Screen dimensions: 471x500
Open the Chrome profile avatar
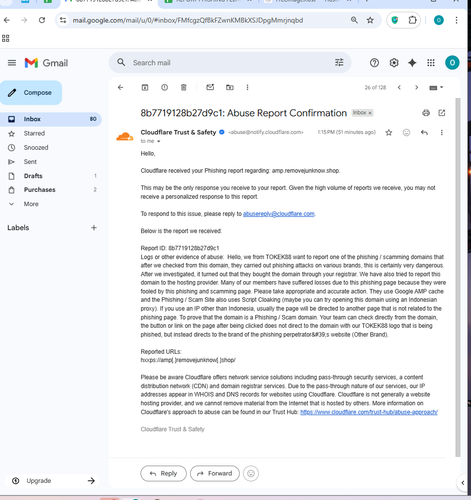[x=439, y=20]
